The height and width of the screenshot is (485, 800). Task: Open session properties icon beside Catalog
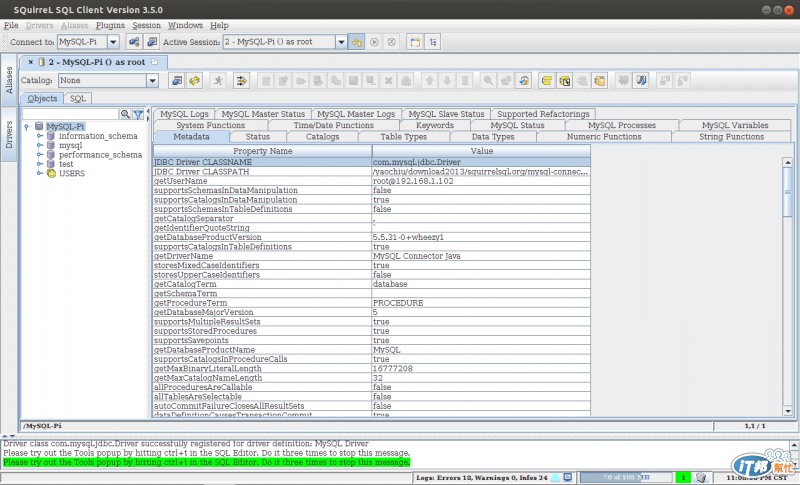tap(177, 80)
